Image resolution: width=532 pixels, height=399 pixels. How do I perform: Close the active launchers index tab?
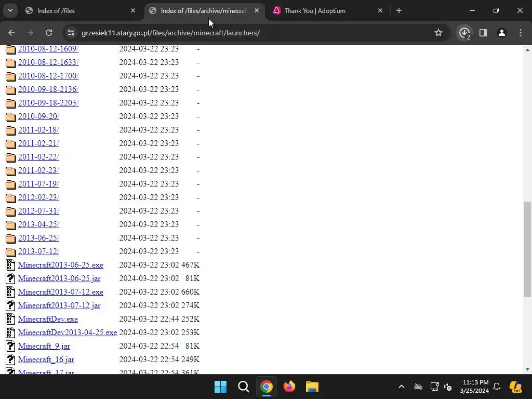[257, 10]
